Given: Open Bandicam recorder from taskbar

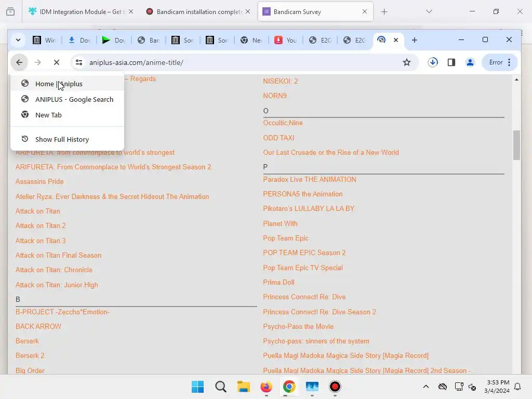Looking at the screenshot, I should coord(335,387).
